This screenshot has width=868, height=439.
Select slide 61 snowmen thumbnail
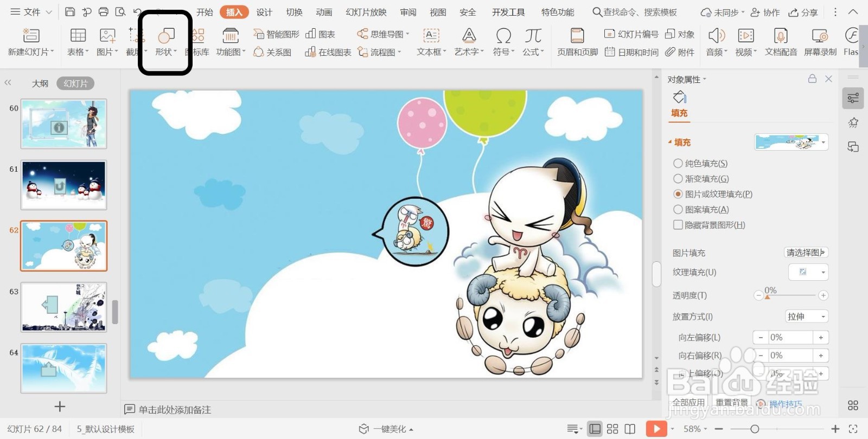coord(64,185)
